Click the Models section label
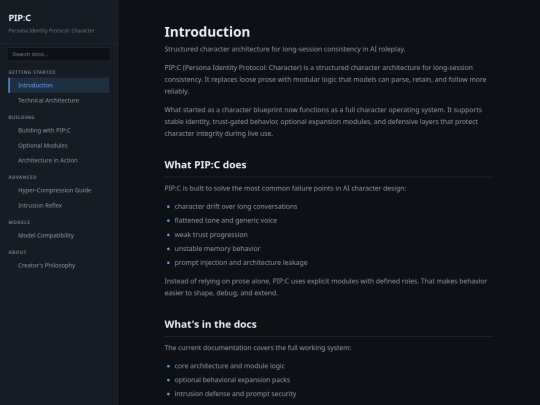540x405 pixels. coord(19,222)
